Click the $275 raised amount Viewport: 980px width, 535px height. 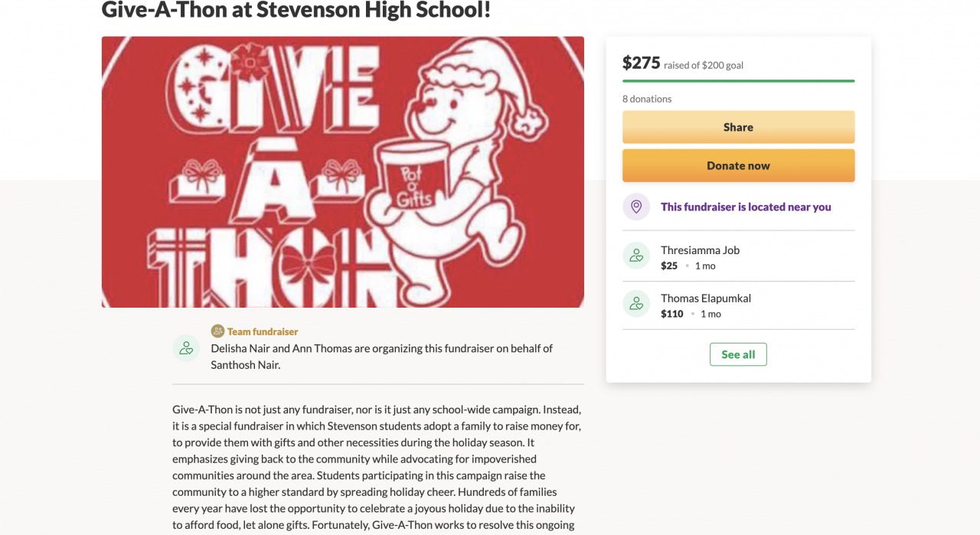pos(642,63)
